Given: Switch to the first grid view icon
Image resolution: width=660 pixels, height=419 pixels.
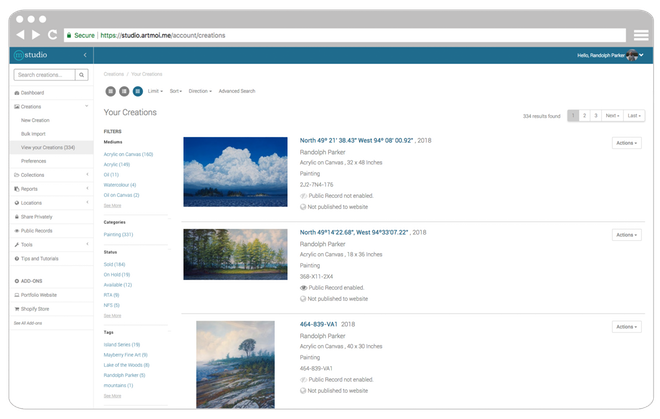Looking at the screenshot, I should (x=110, y=91).
